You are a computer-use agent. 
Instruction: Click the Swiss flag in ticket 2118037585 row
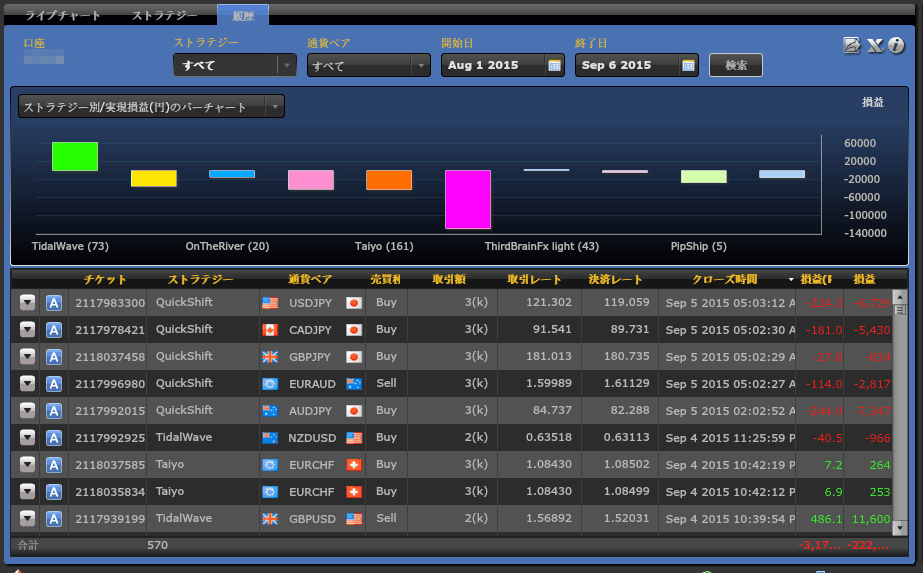[354, 465]
